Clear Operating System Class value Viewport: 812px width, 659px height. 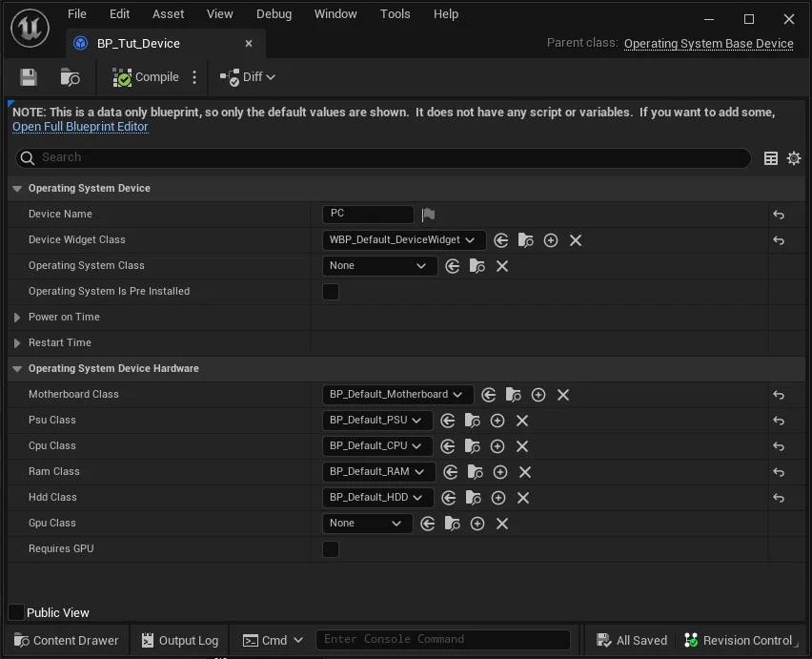(x=502, y=266)
